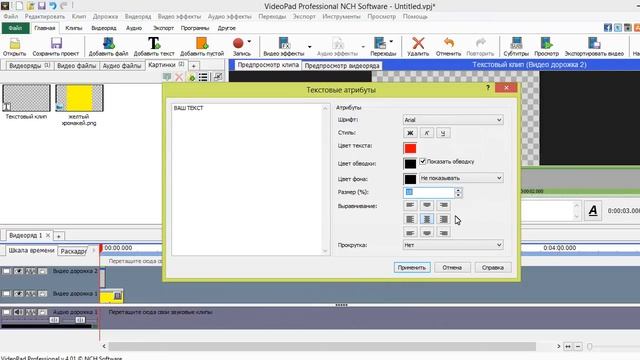This screenshot has width=640, height=360.
Task: Expand Видео эффекты dropdown arrow
Action: click(310, 47)
